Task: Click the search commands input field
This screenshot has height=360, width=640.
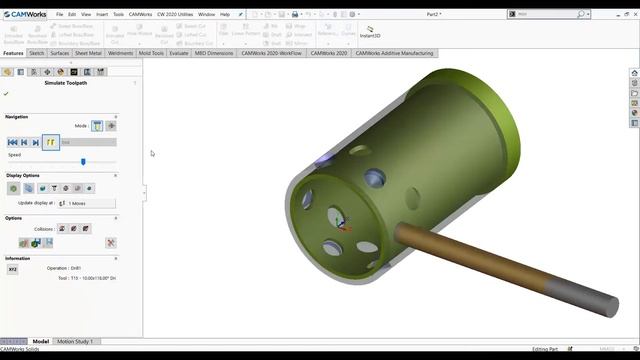Action: (545, 14)
